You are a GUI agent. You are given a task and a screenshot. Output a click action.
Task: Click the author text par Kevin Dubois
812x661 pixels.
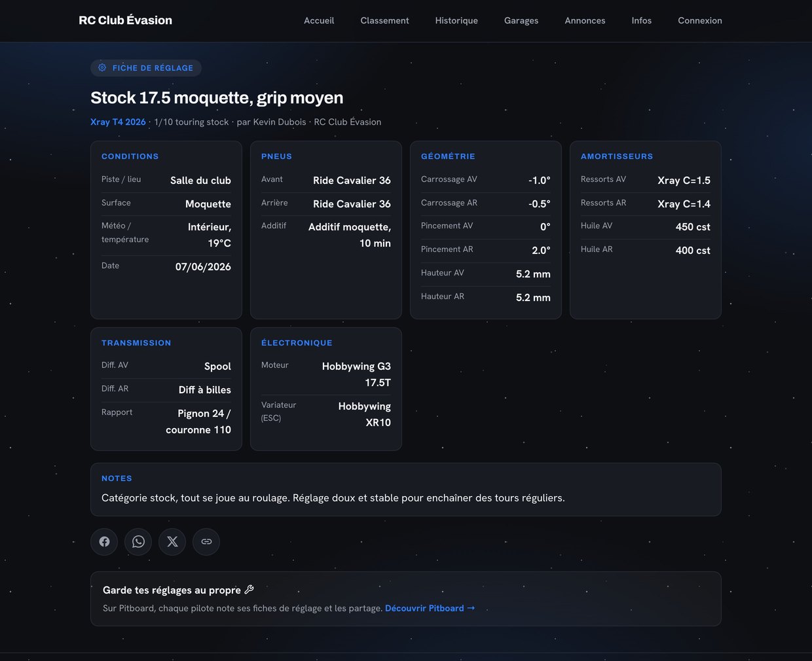271,122
